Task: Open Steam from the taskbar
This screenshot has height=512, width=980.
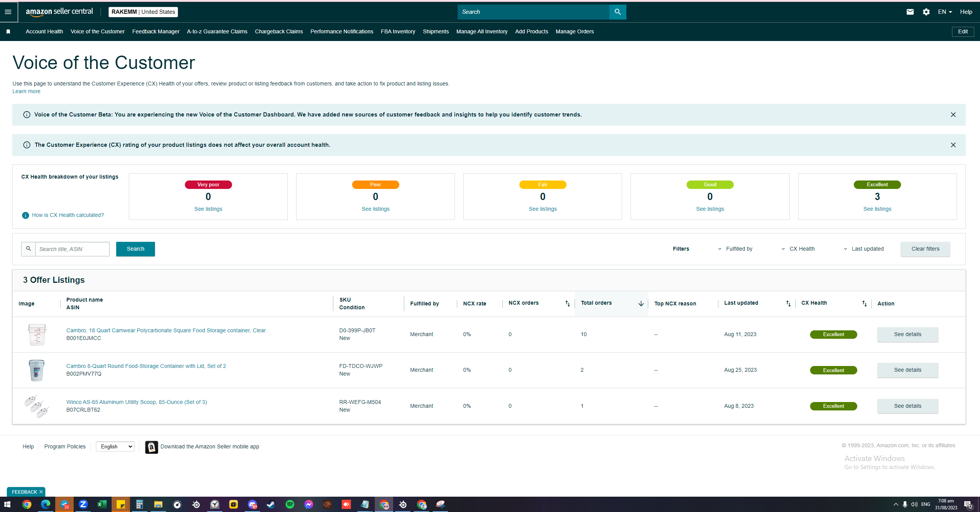Action: [x=271, y=504]
